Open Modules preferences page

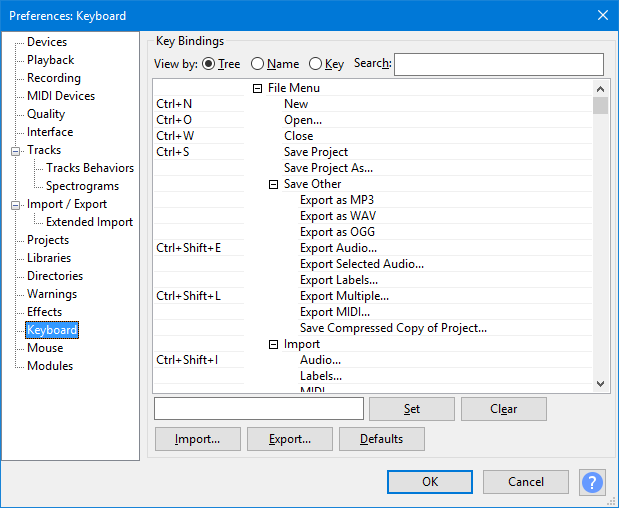tap(50, 366)
